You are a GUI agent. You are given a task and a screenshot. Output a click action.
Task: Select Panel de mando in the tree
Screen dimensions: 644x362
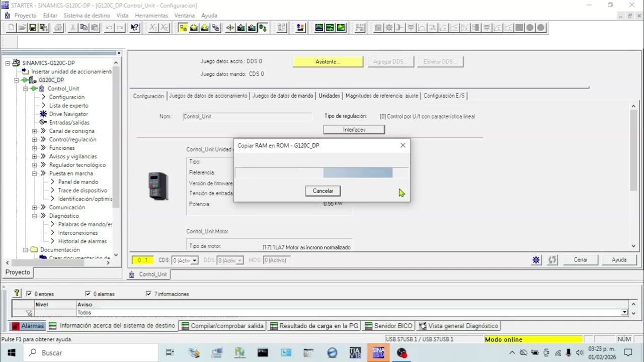(x=78, y=182)
